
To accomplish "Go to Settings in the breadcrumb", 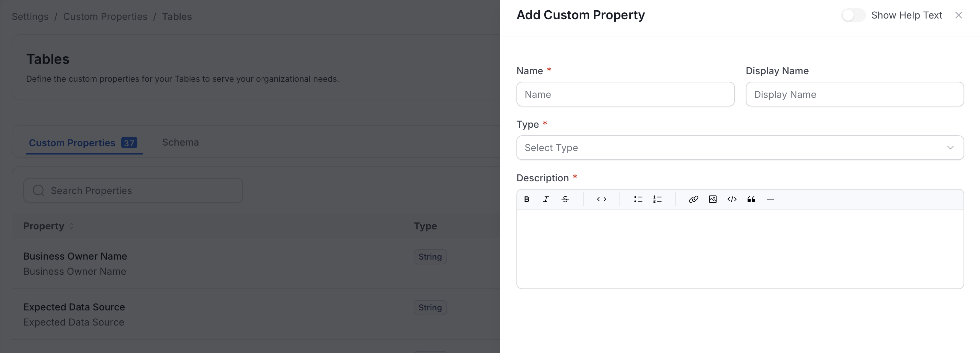I will (30, 16).
